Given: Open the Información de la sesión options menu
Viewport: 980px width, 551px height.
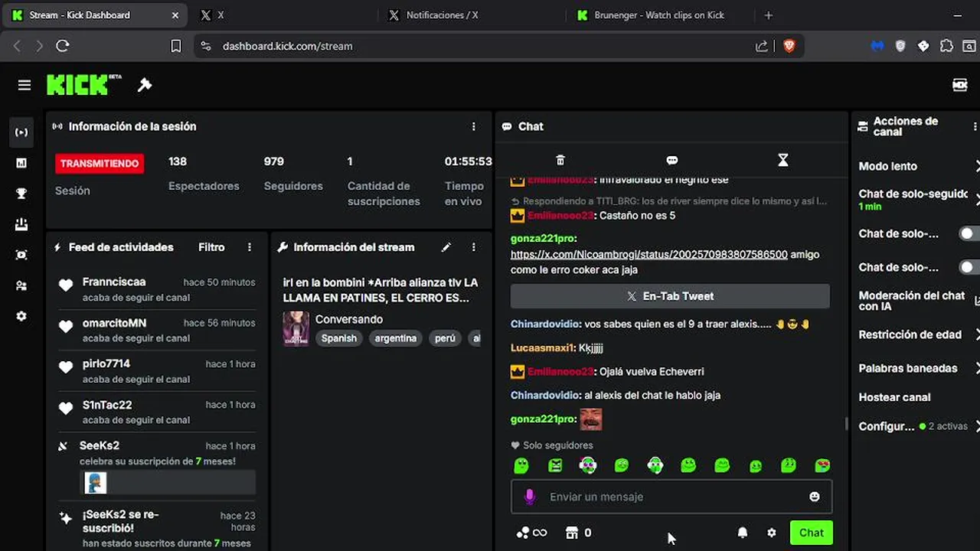Looking at the screenshot, I should tap(474, 126).
